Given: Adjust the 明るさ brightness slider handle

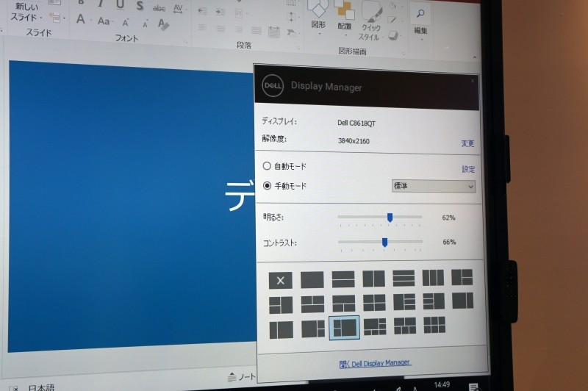Looking at the screenshot, I should (390, 218).
